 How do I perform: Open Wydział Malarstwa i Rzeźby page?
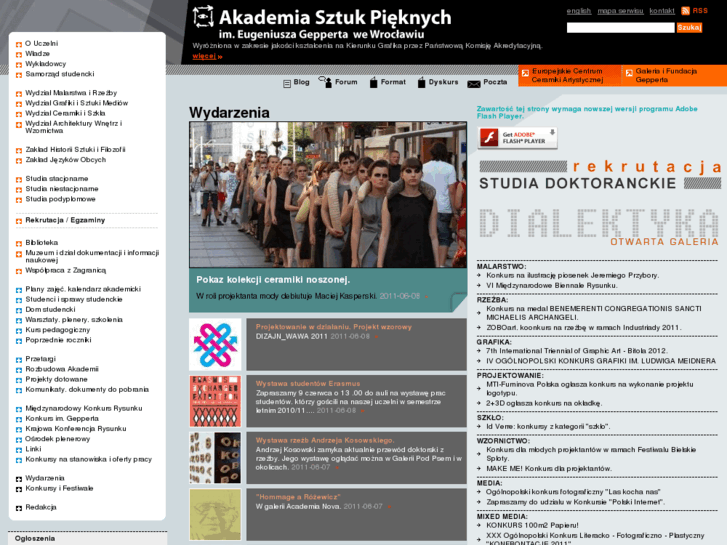click(x=71, y=93)
